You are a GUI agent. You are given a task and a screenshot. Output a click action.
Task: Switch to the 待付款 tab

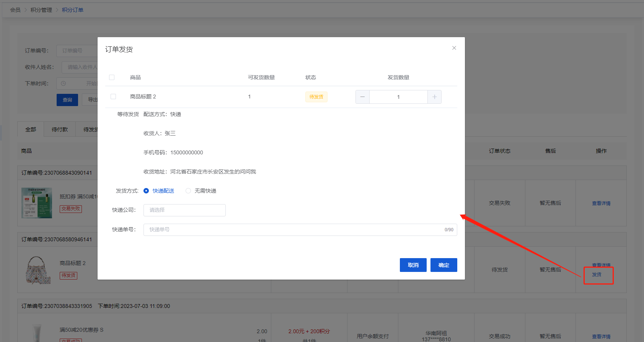(x=60, y=129)
